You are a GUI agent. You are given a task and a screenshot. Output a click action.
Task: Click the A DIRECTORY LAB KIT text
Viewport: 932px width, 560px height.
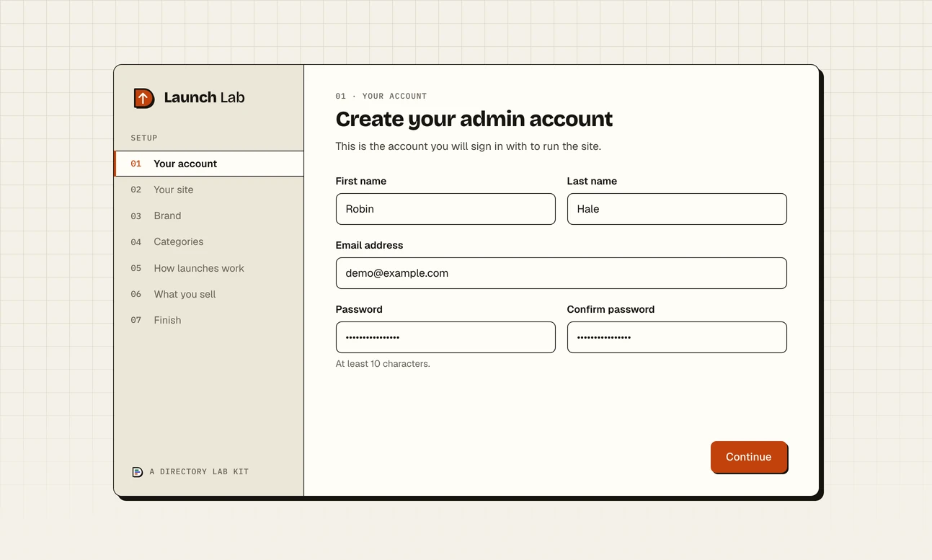pyautogui.click(x=199, y=472)
